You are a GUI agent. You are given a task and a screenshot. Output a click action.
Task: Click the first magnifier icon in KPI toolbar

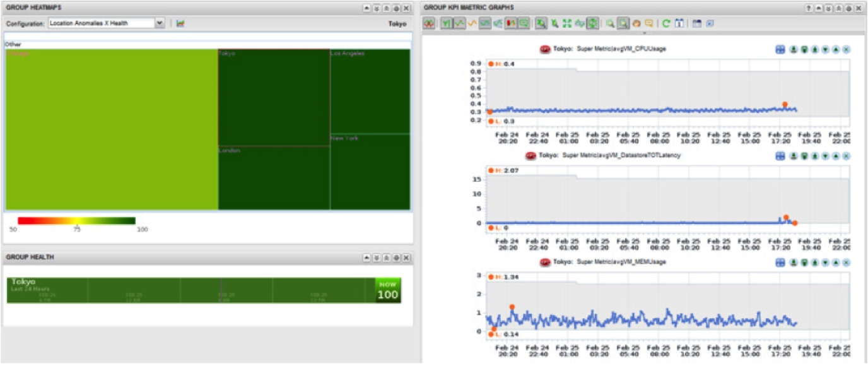click(x=610, y=23)
